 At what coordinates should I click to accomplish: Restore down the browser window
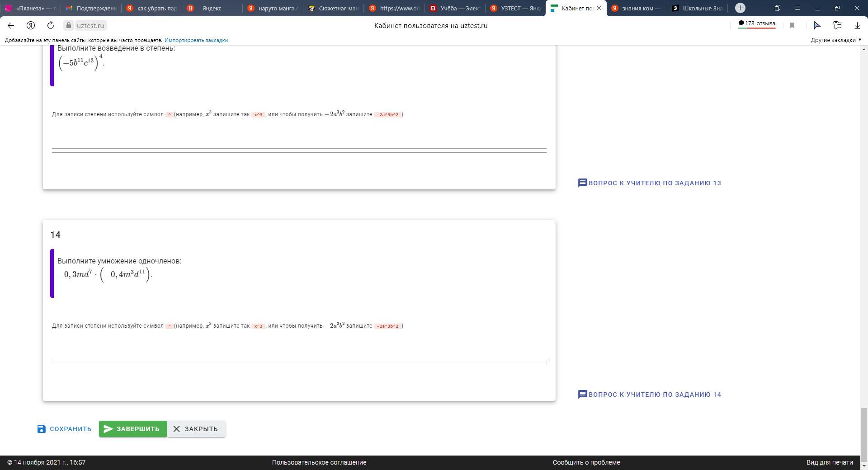(837, 8)
